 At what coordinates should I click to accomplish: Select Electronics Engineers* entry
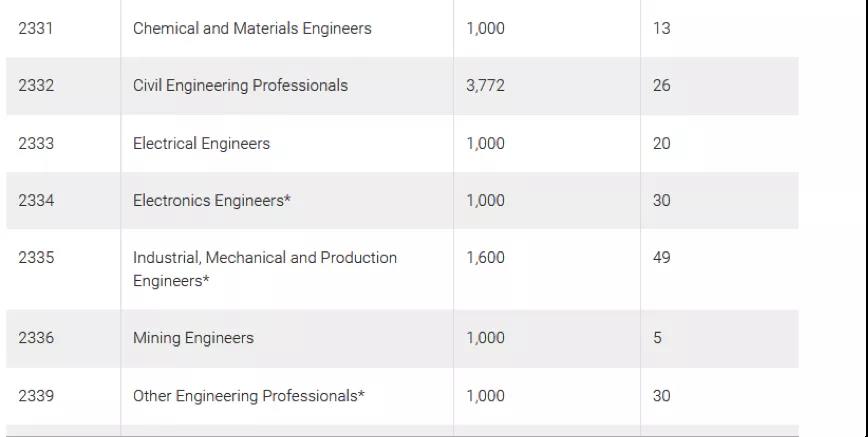pos(211,200)
